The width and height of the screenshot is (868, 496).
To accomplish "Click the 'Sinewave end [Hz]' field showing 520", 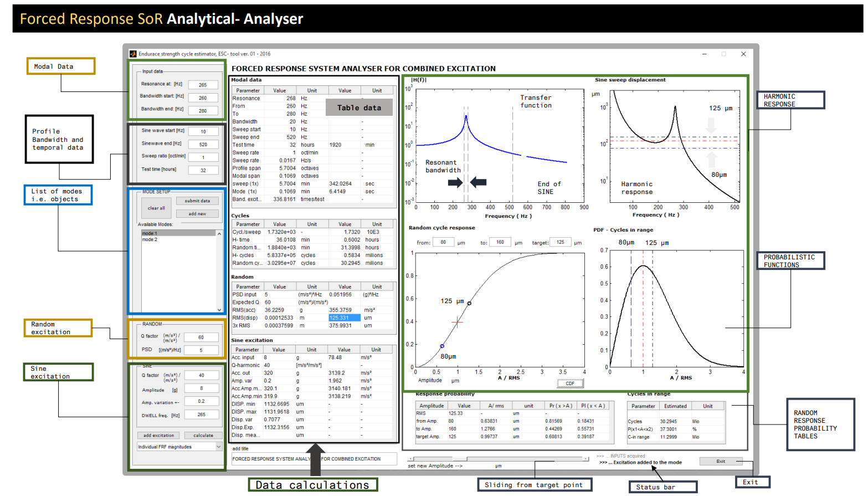I will (x=203, y=144).
